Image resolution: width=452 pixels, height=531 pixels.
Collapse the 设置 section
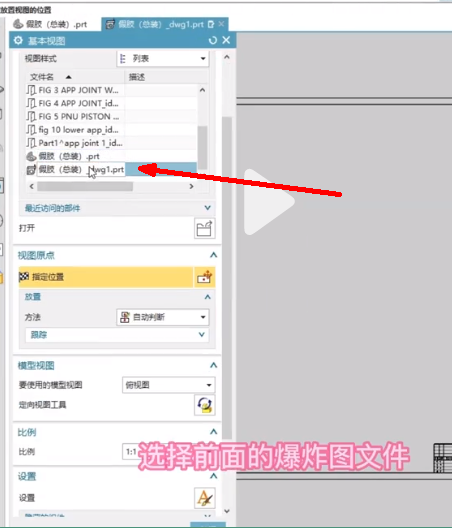(213, 476)
